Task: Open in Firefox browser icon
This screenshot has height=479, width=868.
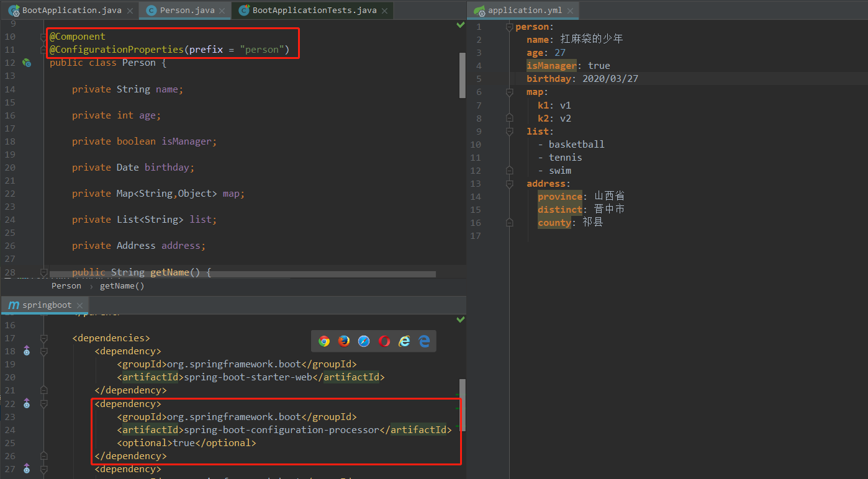Action: point(344,341)
